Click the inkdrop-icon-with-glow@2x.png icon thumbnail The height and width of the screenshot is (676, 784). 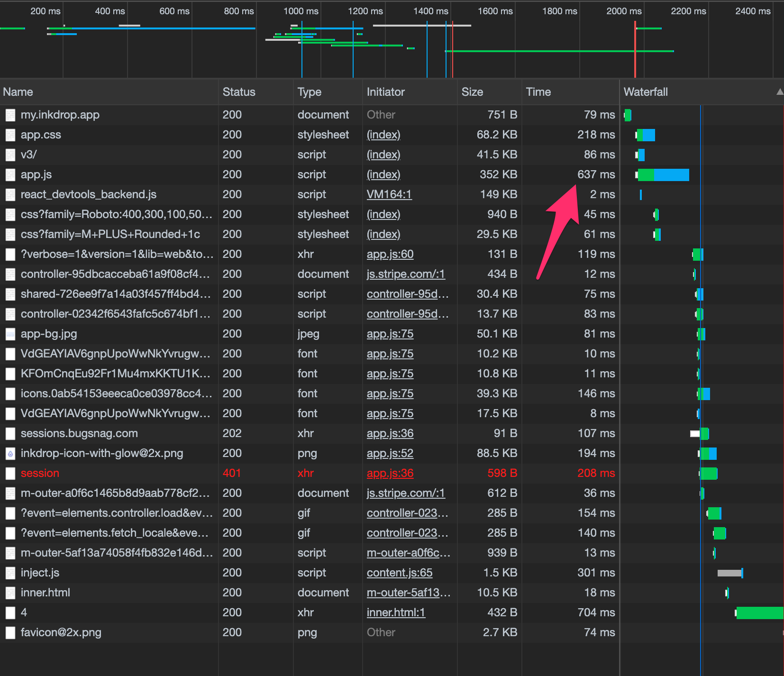10,454
